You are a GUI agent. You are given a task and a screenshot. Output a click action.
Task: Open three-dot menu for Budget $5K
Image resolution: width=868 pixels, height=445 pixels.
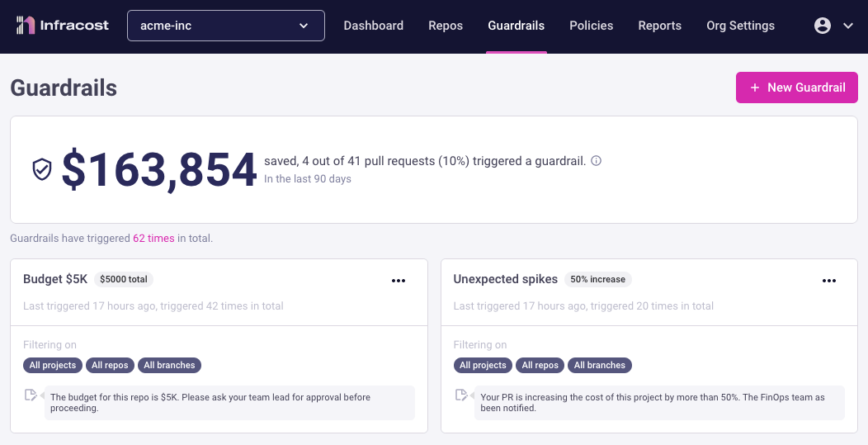coord(399,281)
